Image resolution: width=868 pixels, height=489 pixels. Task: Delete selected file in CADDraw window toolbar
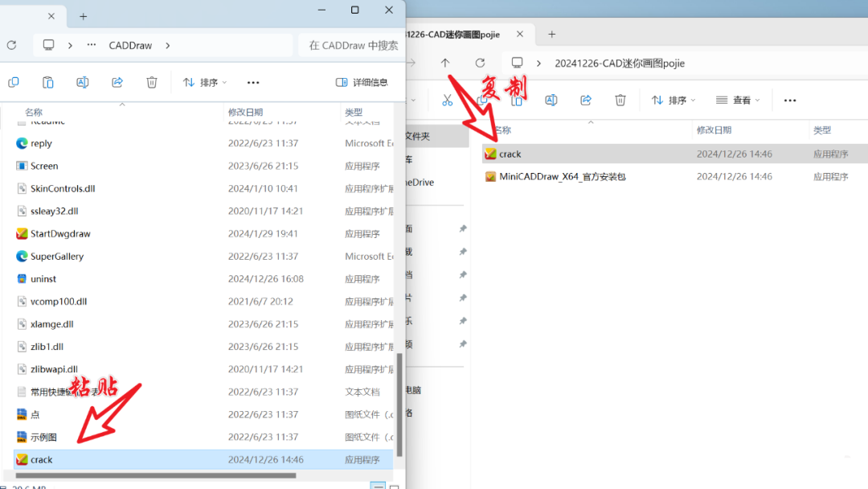coord(152,83)
